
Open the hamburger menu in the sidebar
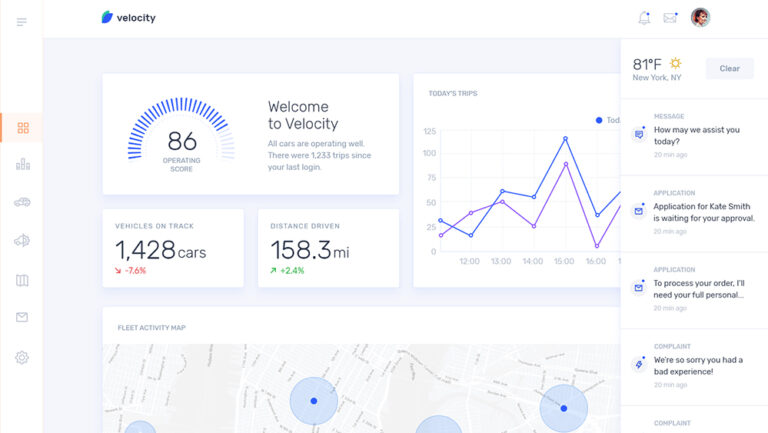point(22,22)
